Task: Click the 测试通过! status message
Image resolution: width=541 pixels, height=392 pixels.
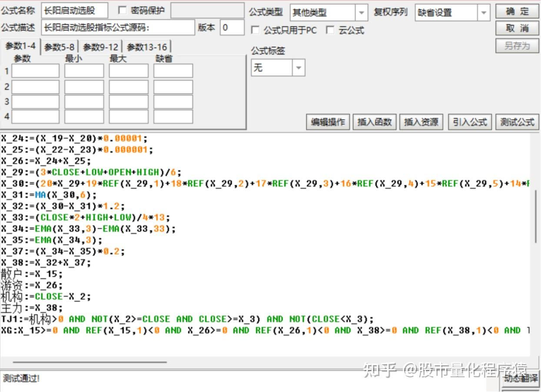Action: [21, 378]
